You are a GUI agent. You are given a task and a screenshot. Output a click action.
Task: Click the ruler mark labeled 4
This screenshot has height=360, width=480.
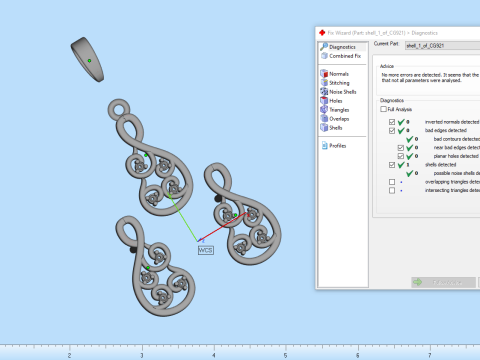point(214,355)
